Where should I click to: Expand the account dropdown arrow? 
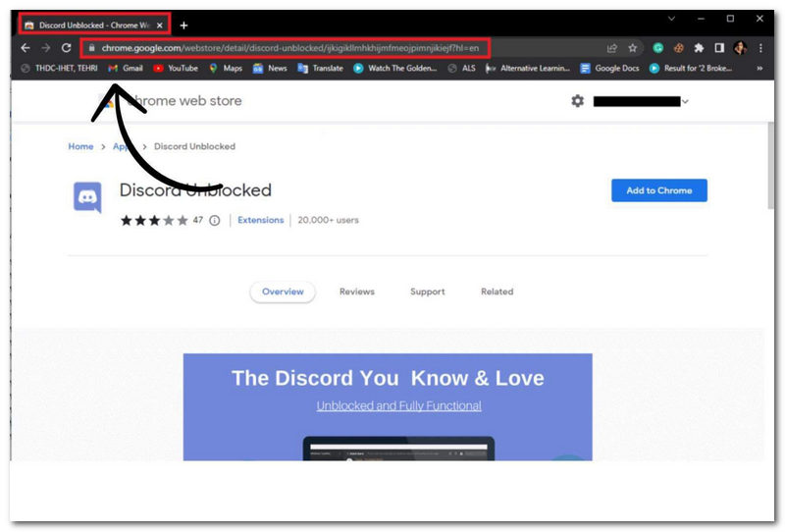(x=685, y=102)
